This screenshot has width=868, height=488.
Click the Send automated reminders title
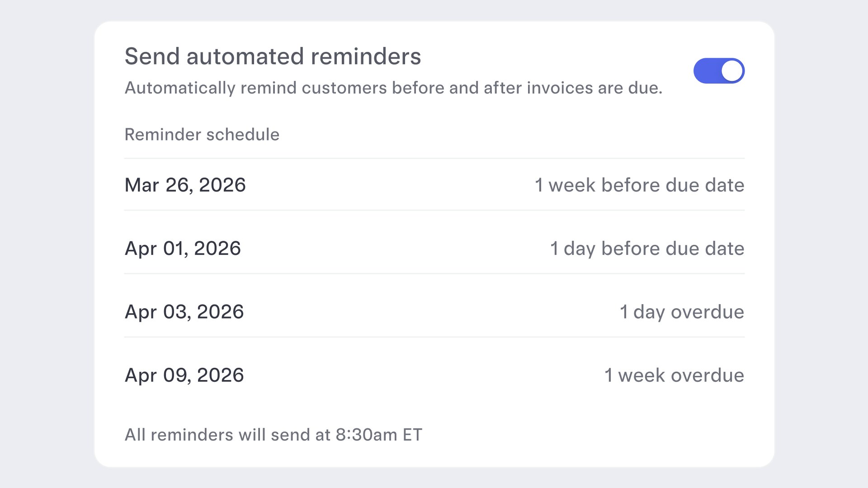click(273, 56)
